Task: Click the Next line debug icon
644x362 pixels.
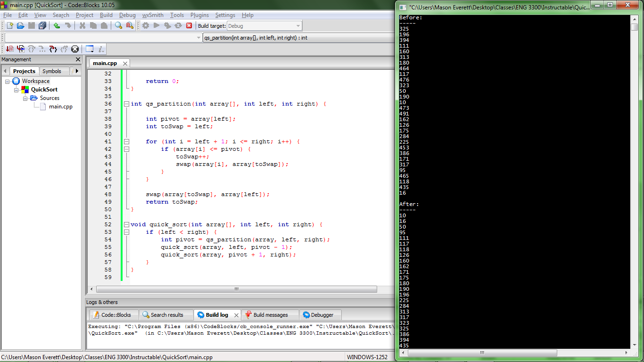Action: 32,49
